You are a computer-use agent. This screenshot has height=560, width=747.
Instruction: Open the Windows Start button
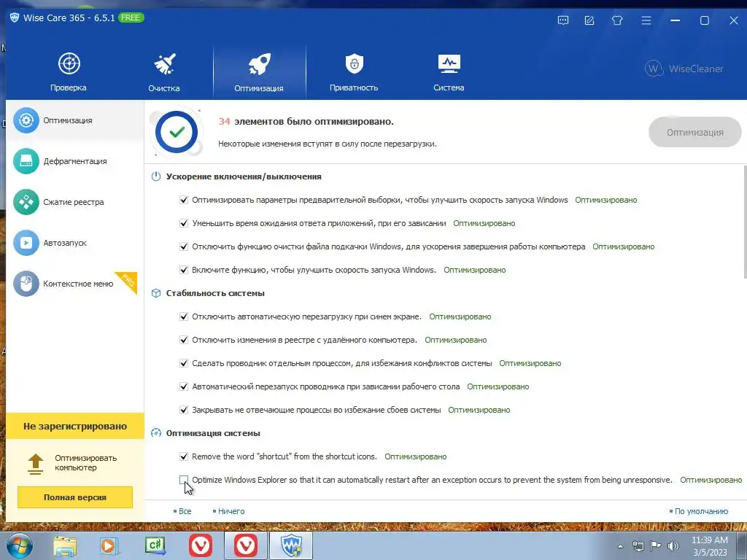pyautogui.click(x=20, y=545)
